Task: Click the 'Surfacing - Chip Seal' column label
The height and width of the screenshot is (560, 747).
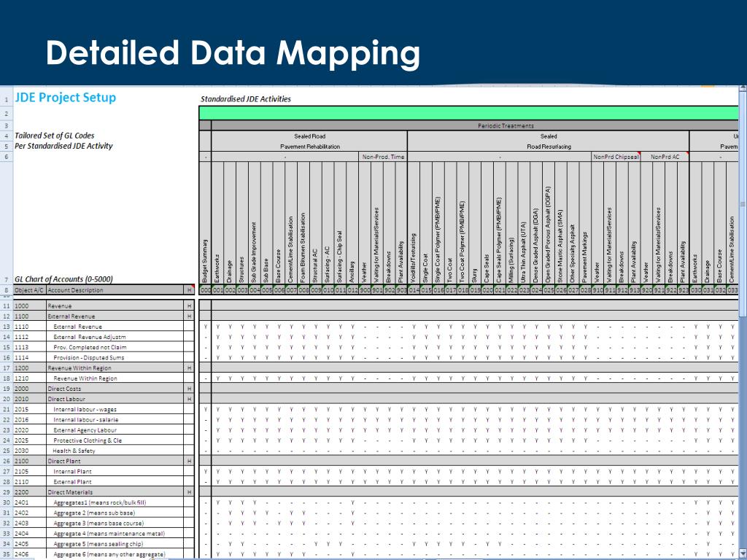Action: pos(340,257)
